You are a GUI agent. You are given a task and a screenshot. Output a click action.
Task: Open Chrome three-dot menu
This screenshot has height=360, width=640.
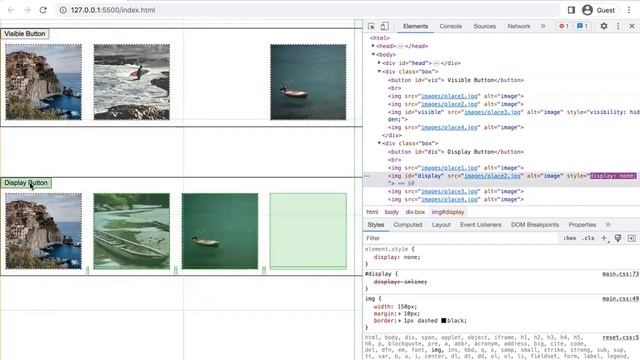(629, 10)
